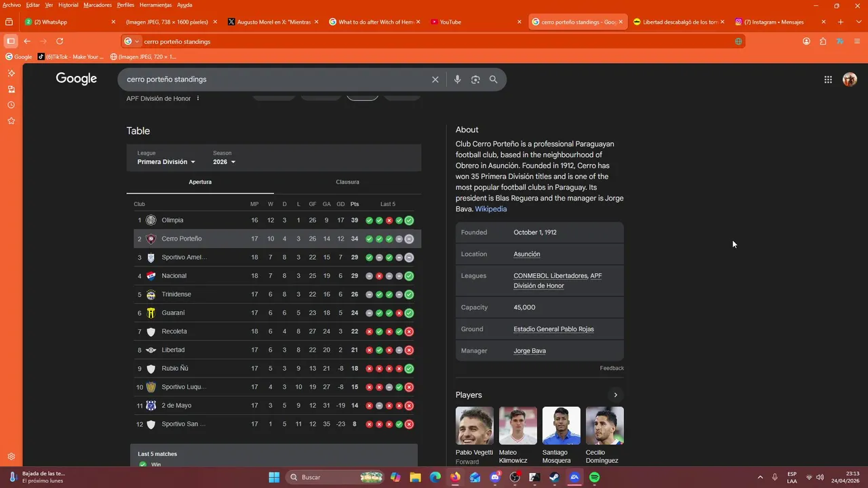Select the Guaraní team row
Screen dimensions: 868x488
(277, 313)
